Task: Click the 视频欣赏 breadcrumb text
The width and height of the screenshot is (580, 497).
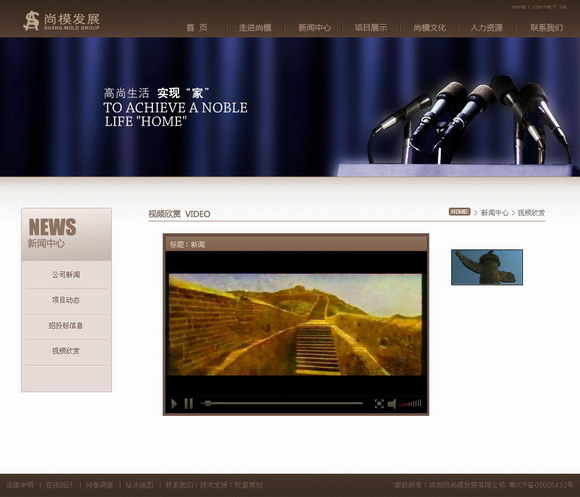Action: (531, 213)
